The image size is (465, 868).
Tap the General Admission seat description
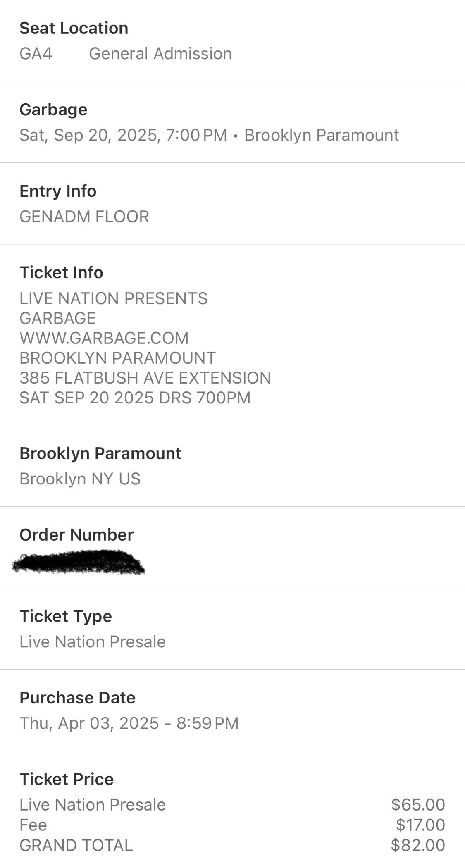[160, 54]
